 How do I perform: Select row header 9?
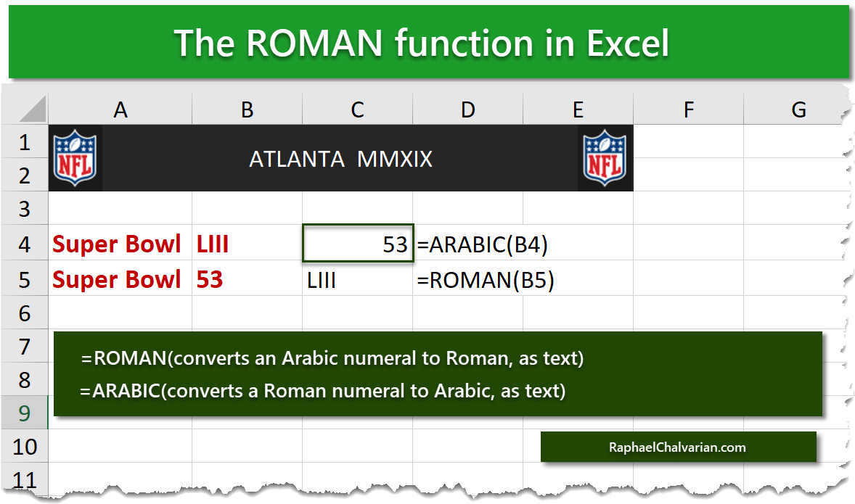pyautogui.click(x=25, y=412)
